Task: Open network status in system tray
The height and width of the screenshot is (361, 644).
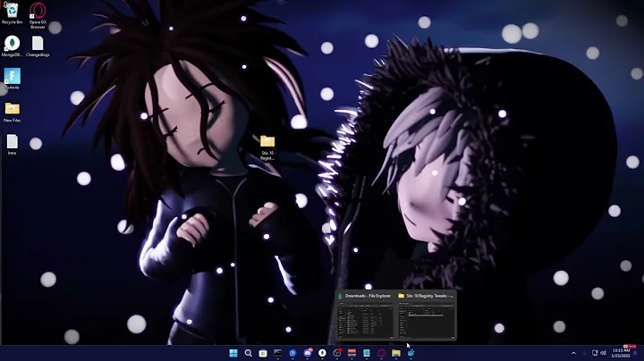Action: (595, 353)
